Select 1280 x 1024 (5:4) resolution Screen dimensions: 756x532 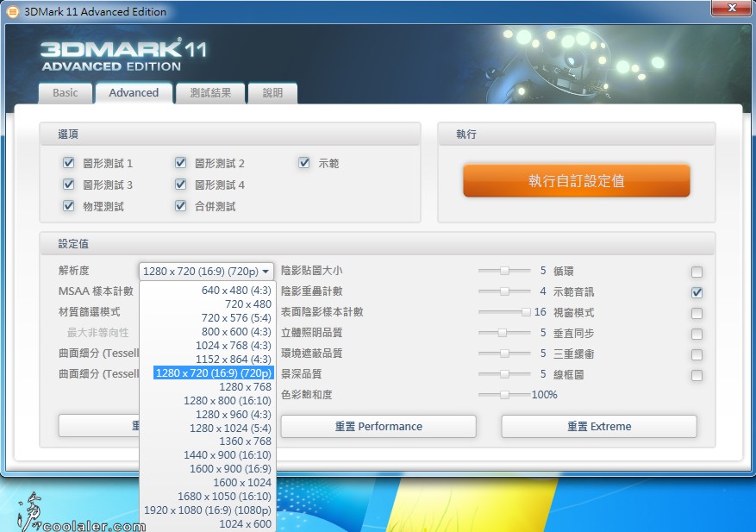pyautogui.click(x=230, y=429)
